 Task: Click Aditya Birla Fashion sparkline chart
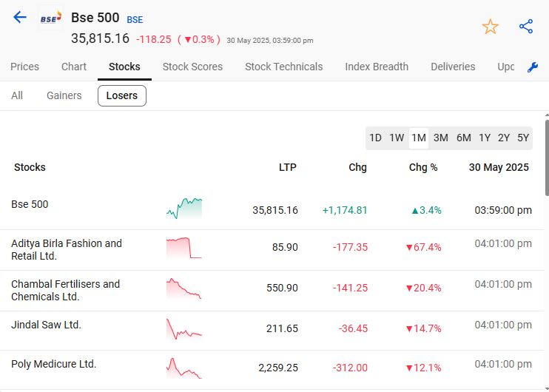coord(184,248)
